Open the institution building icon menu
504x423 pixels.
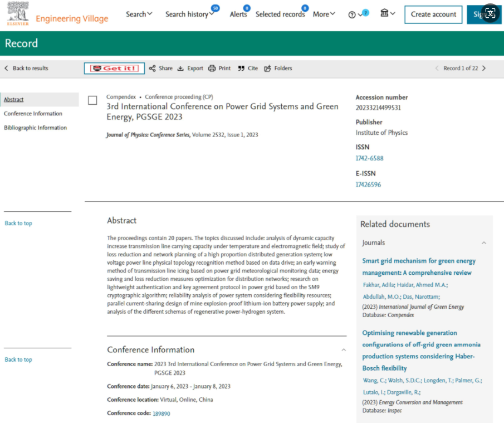point(388,13)
